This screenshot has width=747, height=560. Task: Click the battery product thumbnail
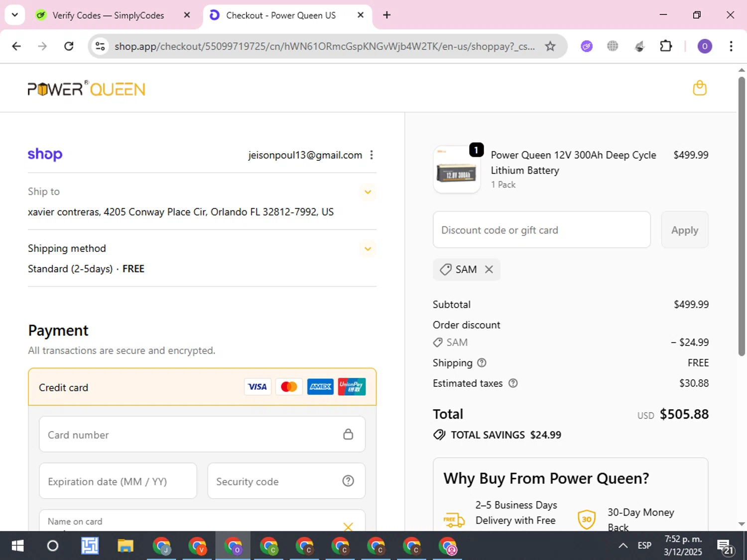tap(457, 169)
